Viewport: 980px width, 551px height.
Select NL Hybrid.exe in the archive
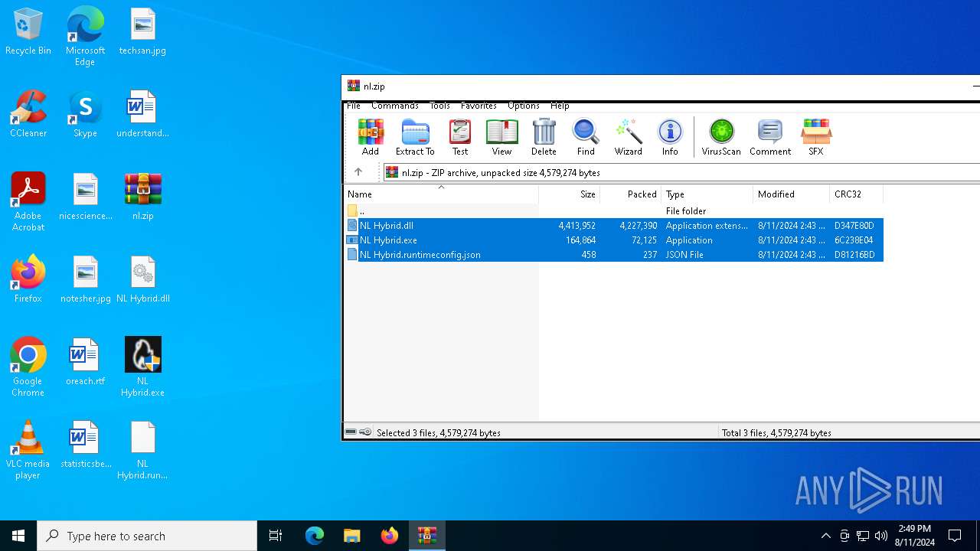point(613,240)
